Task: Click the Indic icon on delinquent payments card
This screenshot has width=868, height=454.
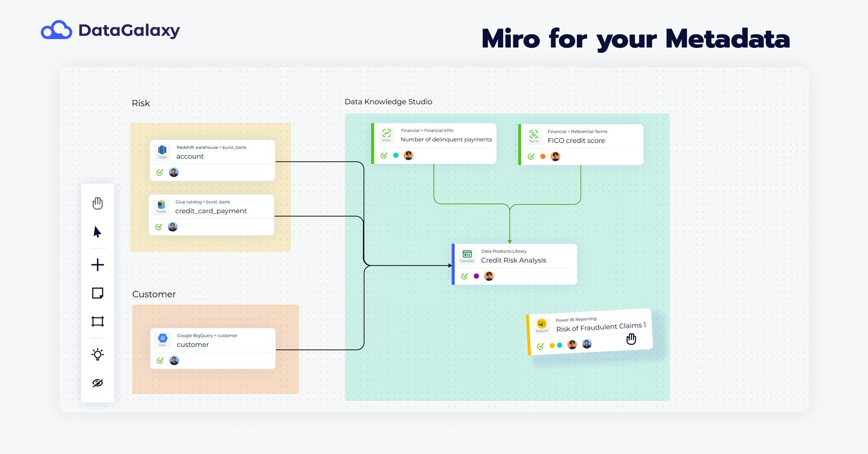Action: [x=386, y=133]
